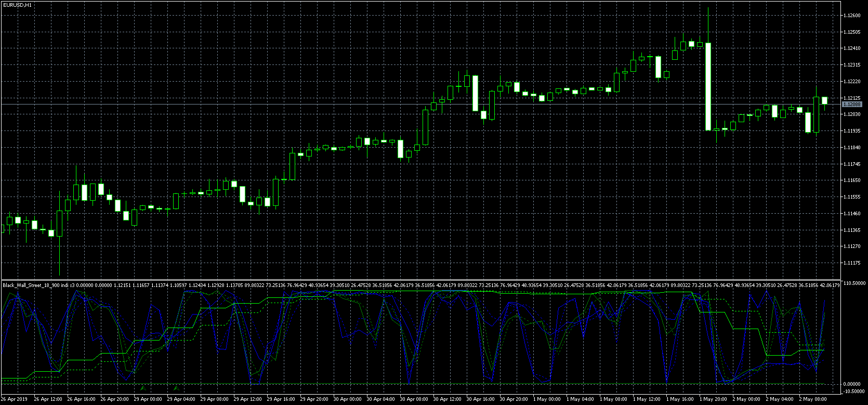Click the Black_Wall_Street_18_900 indicator label

(x=31, y=285)
